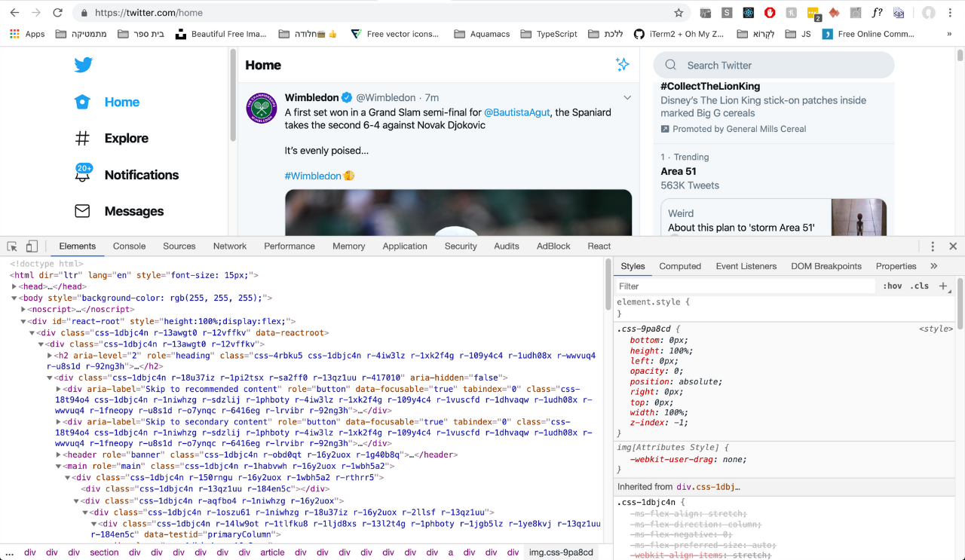This screenshot has width=965, height=560.
Task: Activate the DevTools inspect element tool
Action: [x=12, y=246]
